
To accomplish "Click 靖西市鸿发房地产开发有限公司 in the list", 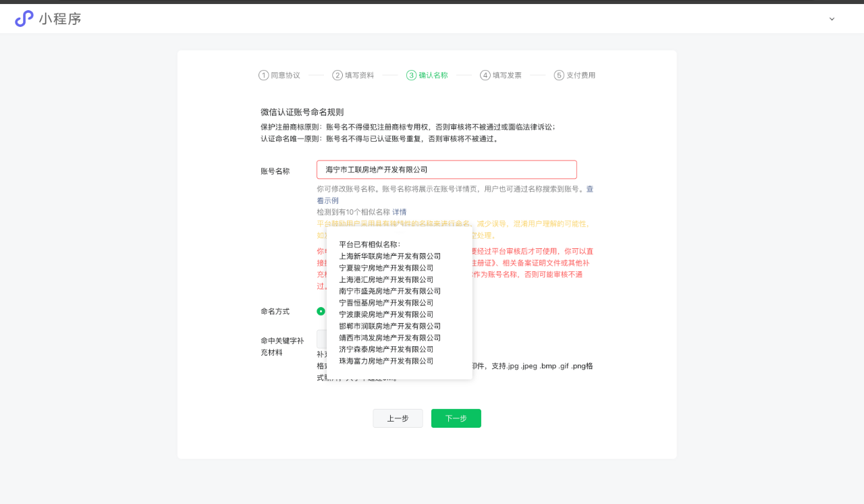I will click(x=389, y=337).
